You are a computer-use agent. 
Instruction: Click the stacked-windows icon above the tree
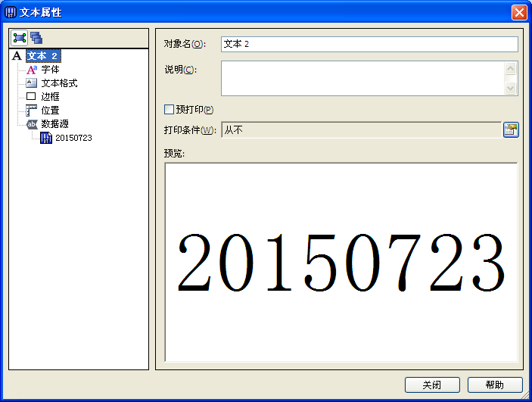36,37
